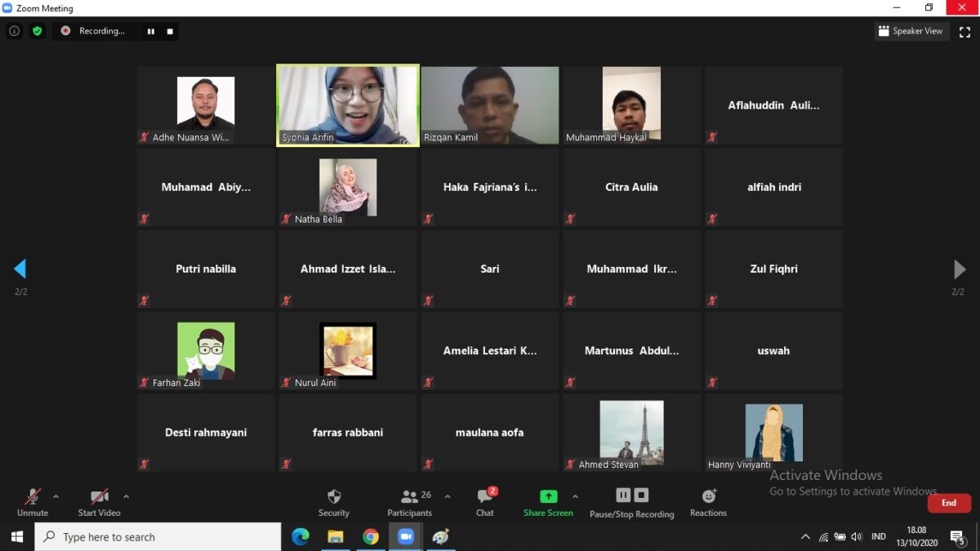Select the Putri nabilla participant tile
The width and height of the screenshot is (980, 551).
click(x=206, y=269)
